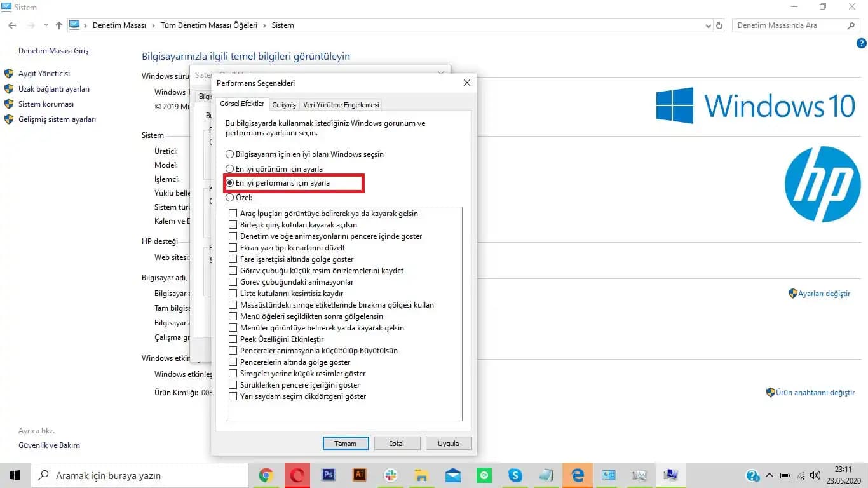The image size is (868, 488).
Task: Open the Veri Yürütme Engellemesi tab
Action: tap(341, 105)
